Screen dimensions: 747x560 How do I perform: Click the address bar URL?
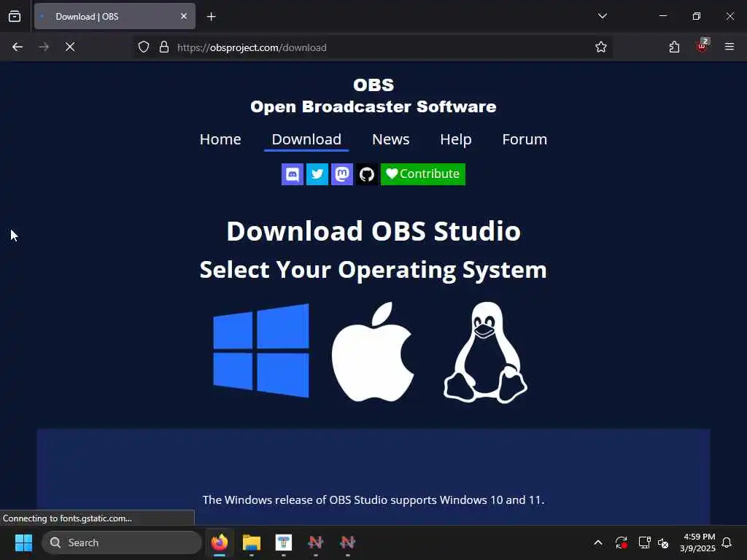[x=252, y=47]
